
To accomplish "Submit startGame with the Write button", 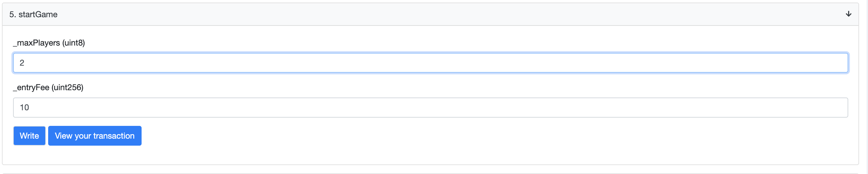I will coord(29,136).
